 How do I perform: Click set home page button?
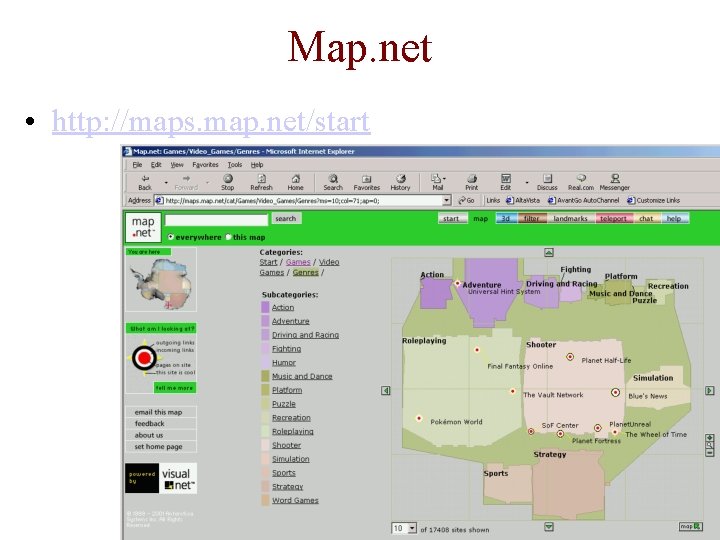[160, 446]
